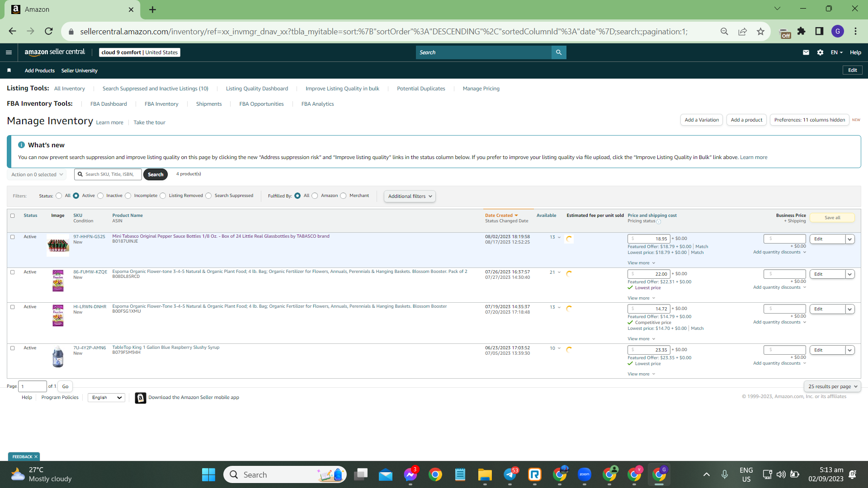Open Mail app from the taskbar
Image resolution: width=868 pixels, height=488 pixels.
pyautogui.click(x=386, y=474)
